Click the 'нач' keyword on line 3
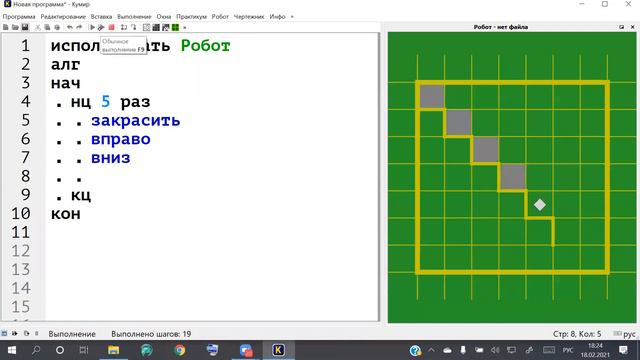This screenshot has width=640, height=360. [x=66, y=83]
